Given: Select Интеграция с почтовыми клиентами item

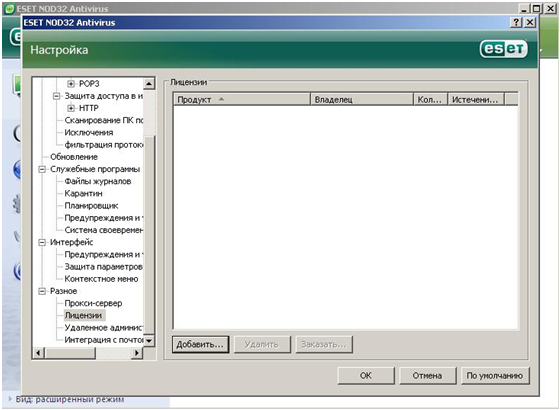Looking at the screenshot, I should pos(104,340).
